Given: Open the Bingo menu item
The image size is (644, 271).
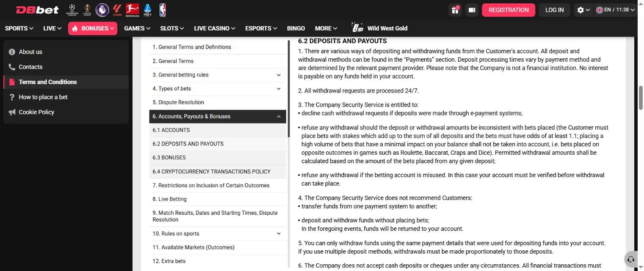Looking at the screenshot, I should coord(296,28).
